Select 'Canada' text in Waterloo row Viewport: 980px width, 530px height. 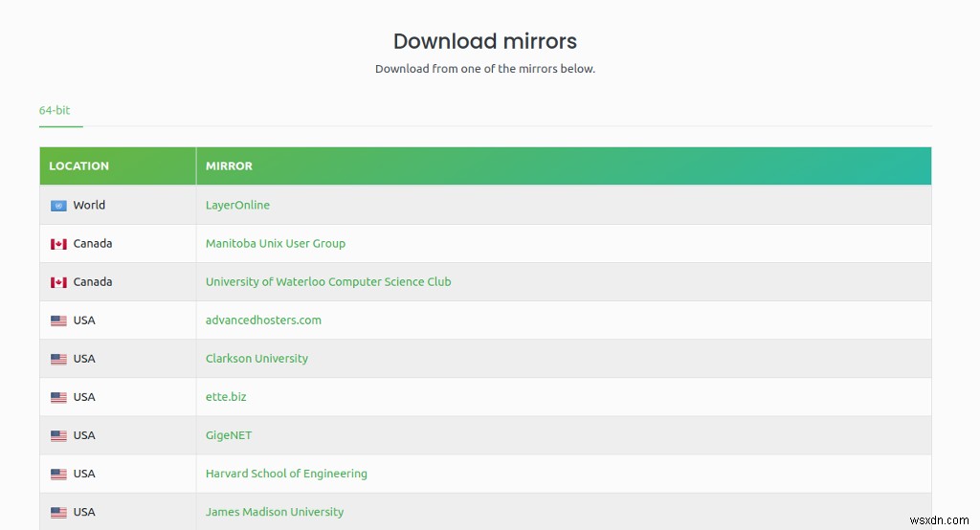[x=93, y=282]
